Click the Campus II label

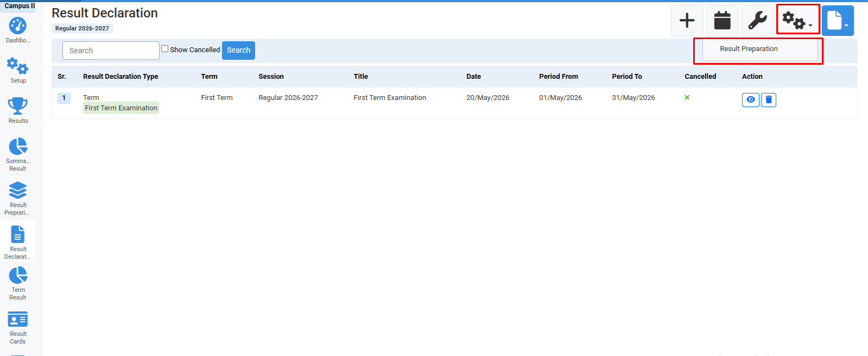[20, 6]
